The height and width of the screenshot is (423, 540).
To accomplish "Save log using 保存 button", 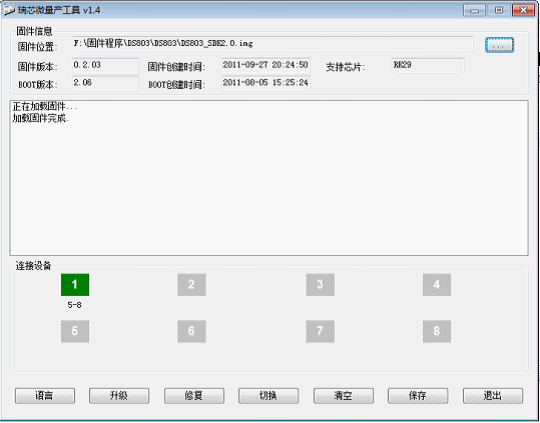I will (x=418, y=396).
